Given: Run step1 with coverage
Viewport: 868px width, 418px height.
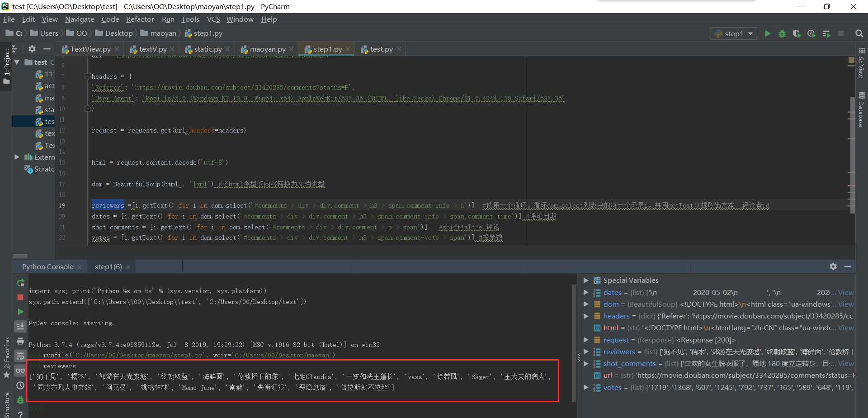Looking at the screenshot, I should pyautogui.click(x=797, y=33).
